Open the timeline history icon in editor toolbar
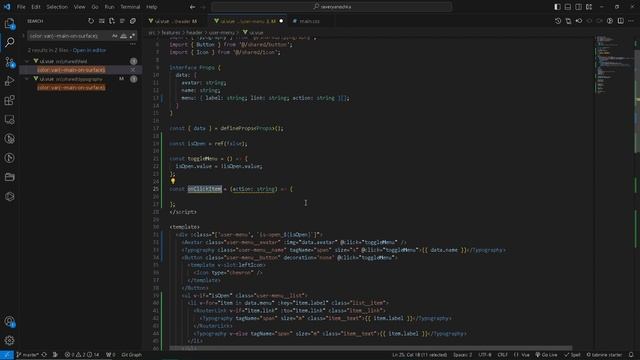The width and height of the screenshot is (640, 360). 558,21
